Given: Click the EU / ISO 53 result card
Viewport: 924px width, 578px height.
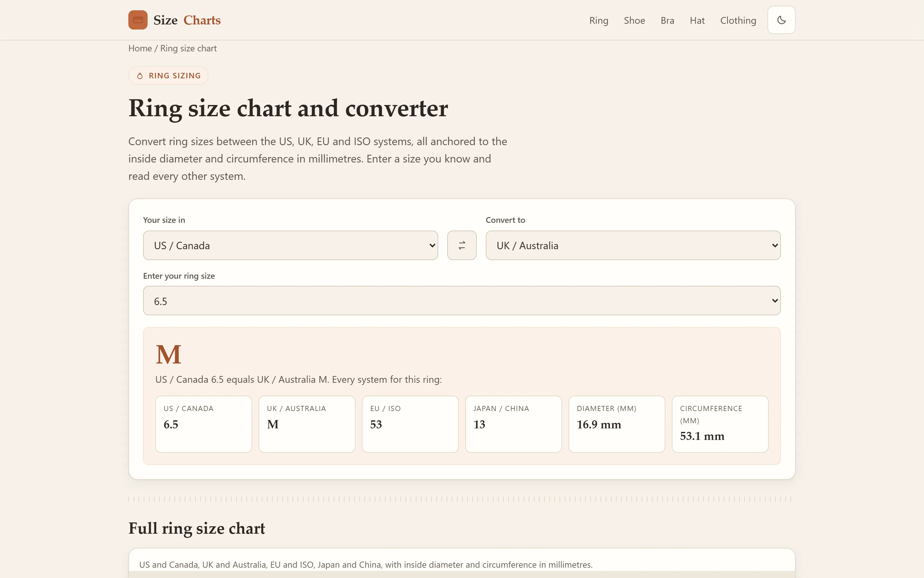Looking at the screenshot, I should coord(410,424).
